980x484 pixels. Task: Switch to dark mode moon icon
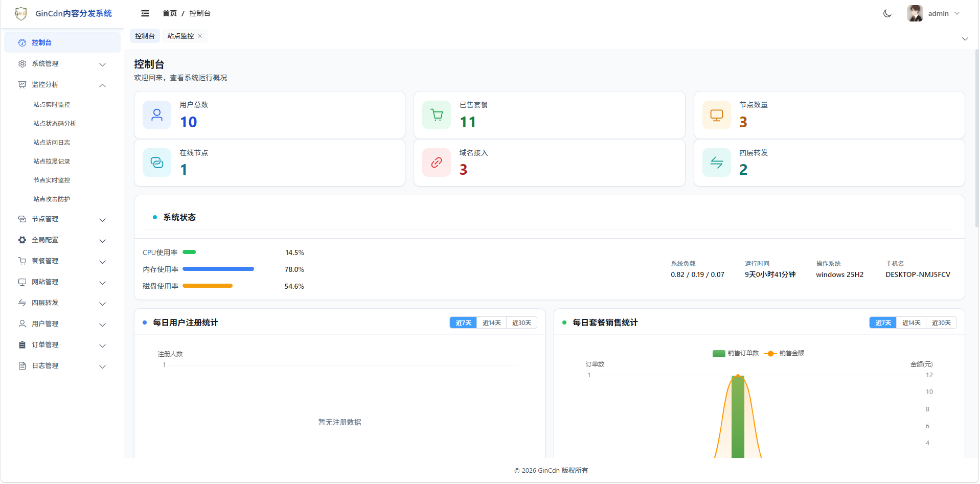tap(887, 13)
